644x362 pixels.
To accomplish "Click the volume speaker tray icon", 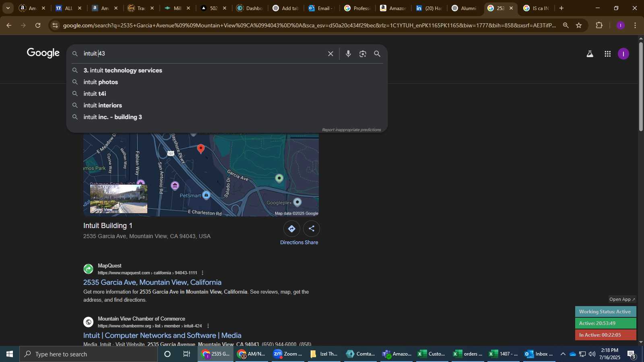I will (592, 354).
